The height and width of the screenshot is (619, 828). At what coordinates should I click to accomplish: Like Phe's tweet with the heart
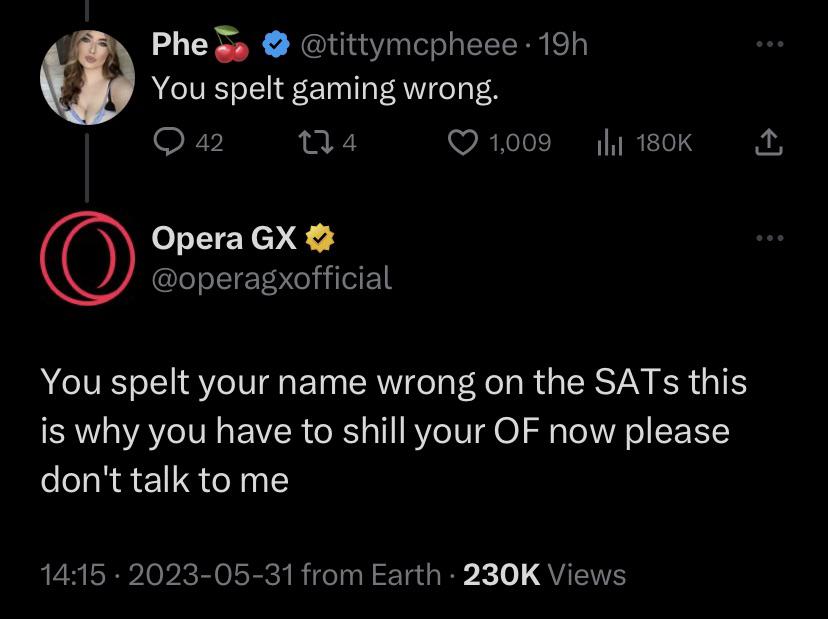point(463,143)
